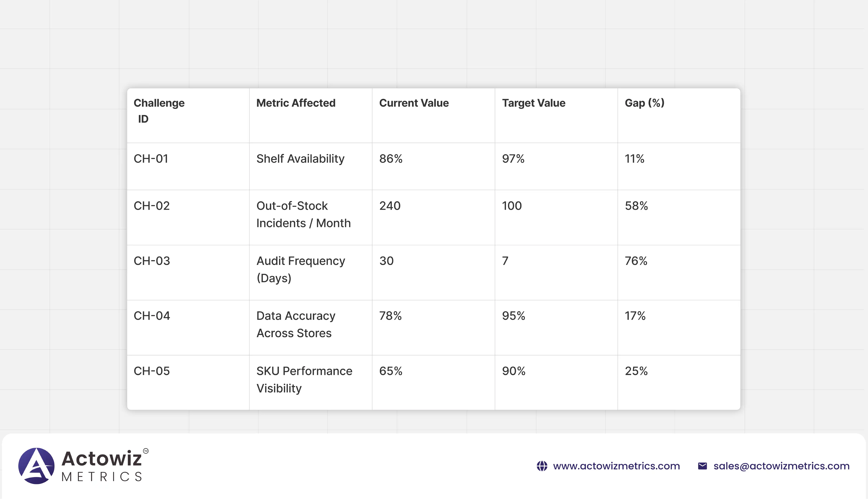Click the envelope mail icon in footer
The image size is (868, 499).
pos(702,466)
